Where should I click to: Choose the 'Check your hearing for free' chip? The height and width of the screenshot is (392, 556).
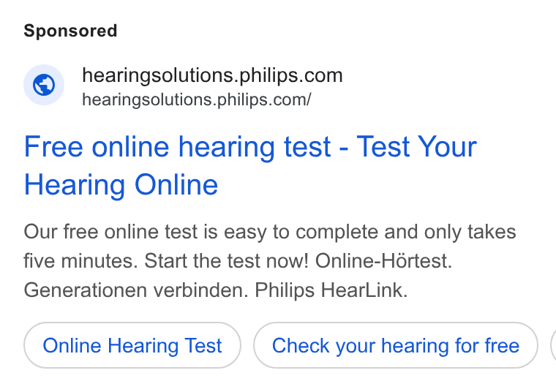[x=396, y=345]
